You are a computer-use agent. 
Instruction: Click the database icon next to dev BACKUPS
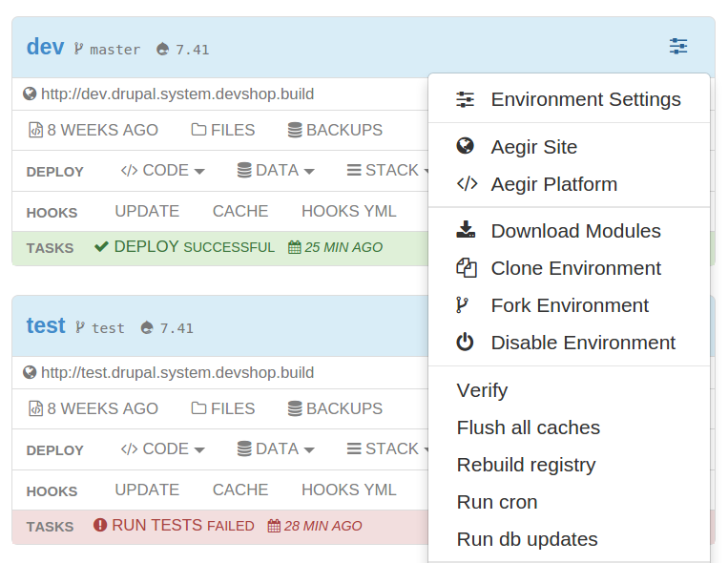point(295,130)
